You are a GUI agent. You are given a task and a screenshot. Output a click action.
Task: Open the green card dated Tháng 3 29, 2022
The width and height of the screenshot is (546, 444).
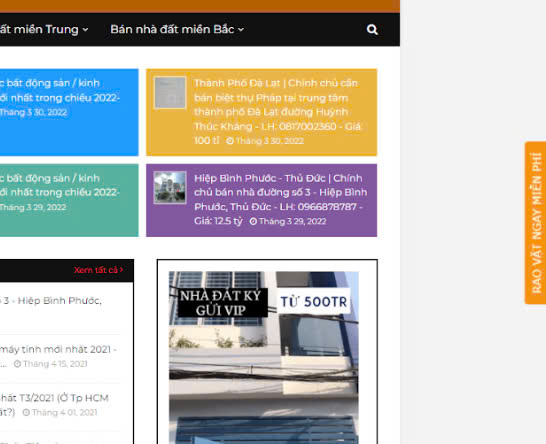tap(69, 200)
